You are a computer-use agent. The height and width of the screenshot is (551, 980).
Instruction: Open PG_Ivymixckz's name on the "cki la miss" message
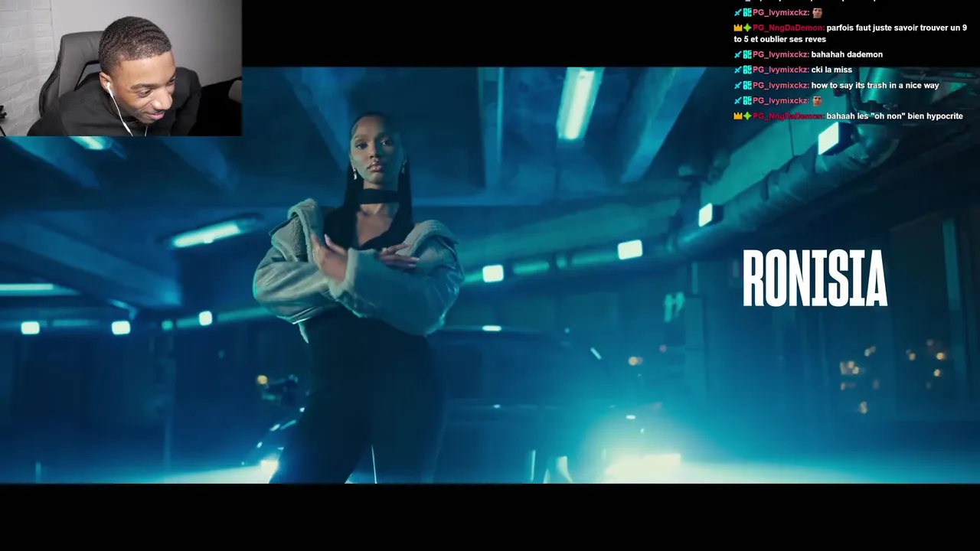pyautogui.click(x=780, y=70)
